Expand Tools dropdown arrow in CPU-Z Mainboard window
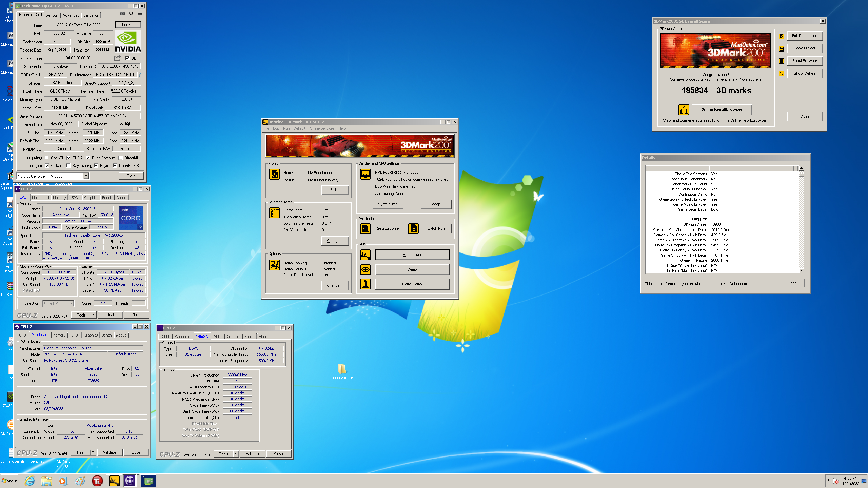Screen dimensions: 868x488 pos(93,452)
